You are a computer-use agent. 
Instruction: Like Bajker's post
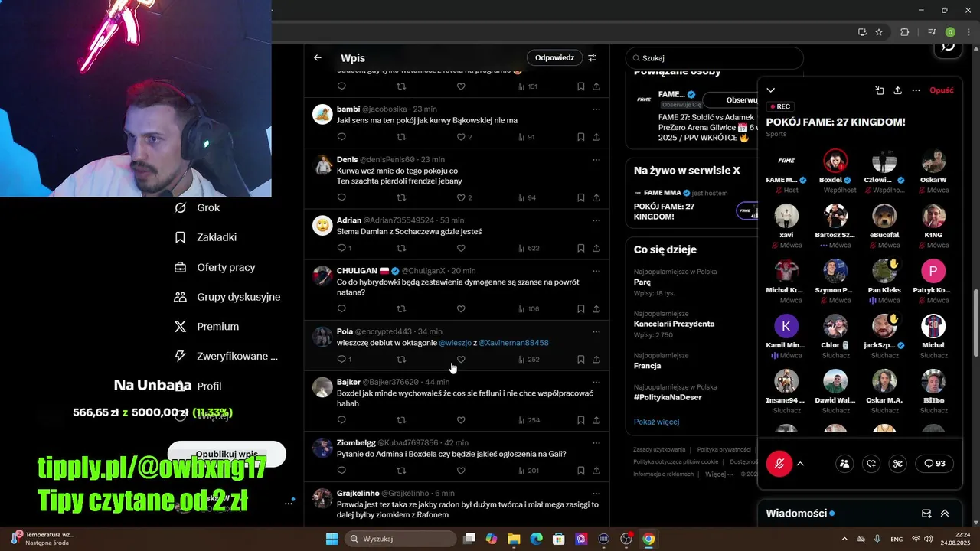tap(461, 419)
